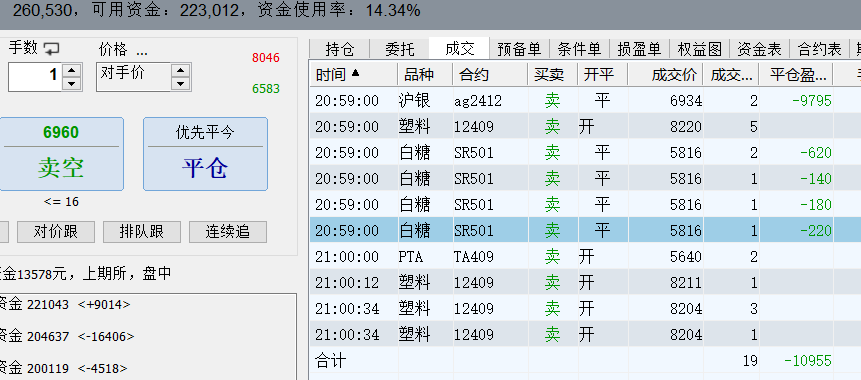Sort by the 时间 column header
The width and height of the screenshot is (861, 380).
[x=353, y=75]
